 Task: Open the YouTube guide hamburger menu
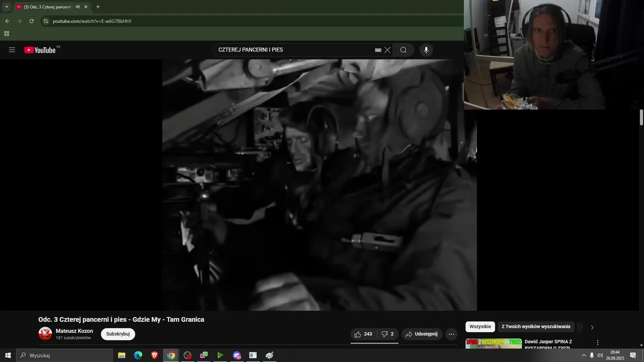[x=12, y=50]
